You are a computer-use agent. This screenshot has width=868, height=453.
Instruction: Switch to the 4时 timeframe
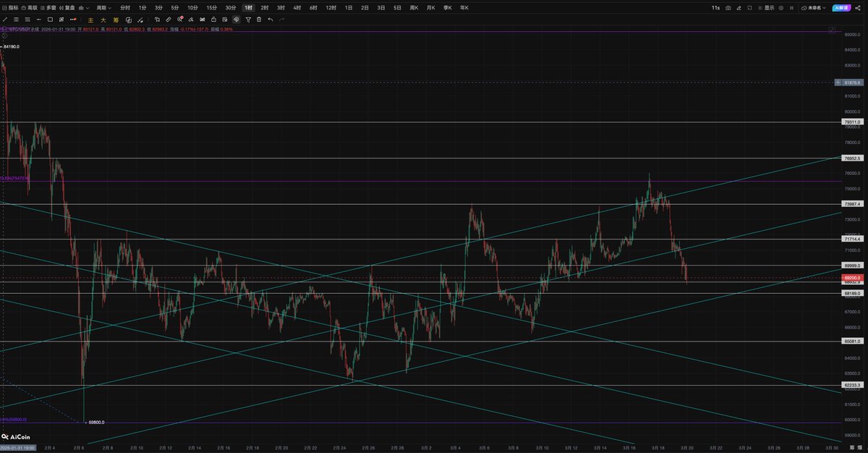point(297,7)
